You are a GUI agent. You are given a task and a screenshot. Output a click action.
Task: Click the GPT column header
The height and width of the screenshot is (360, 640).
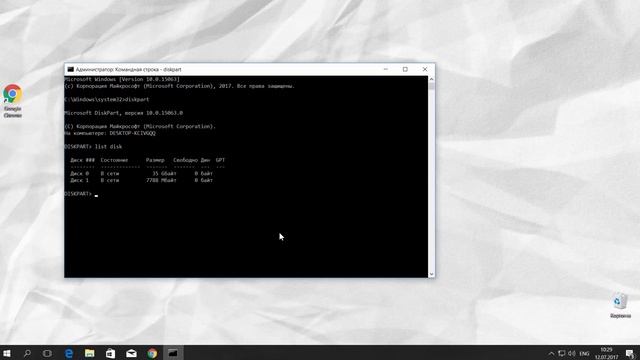pyautogui.click(x=220, y=160)
